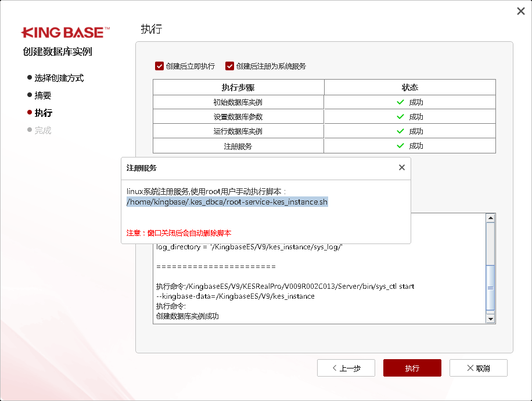
Task: Select the 选择创建方式 step in sidebar
Action: 59,78
